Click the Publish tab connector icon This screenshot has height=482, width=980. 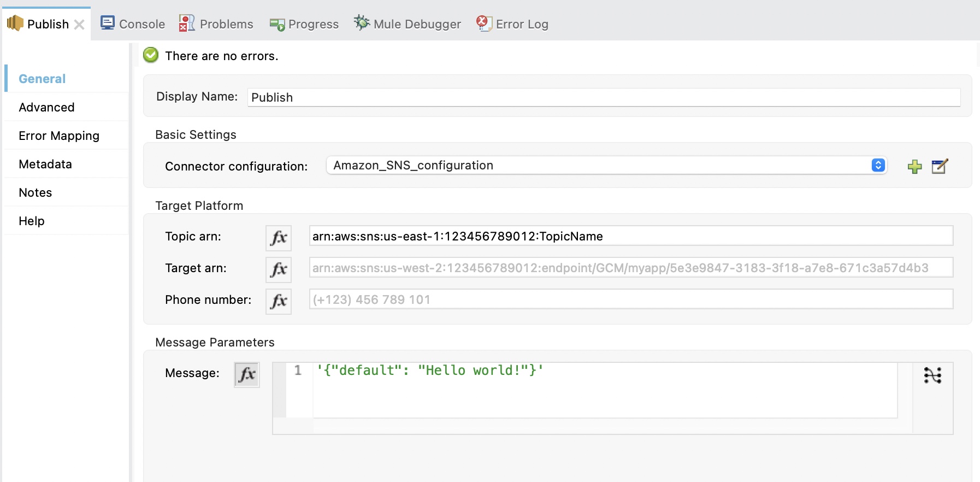click(15, 23)
